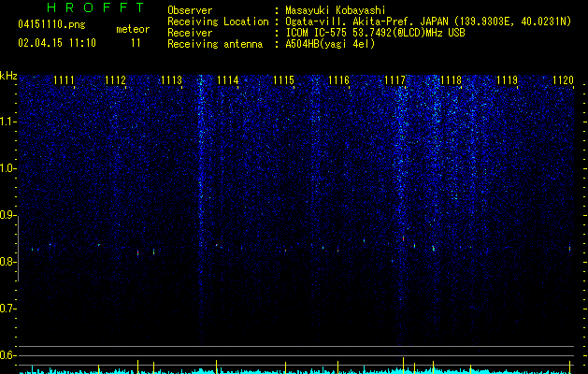Click the 1.1 kHz axis label

pyautogui.click(x=7, y=122)
